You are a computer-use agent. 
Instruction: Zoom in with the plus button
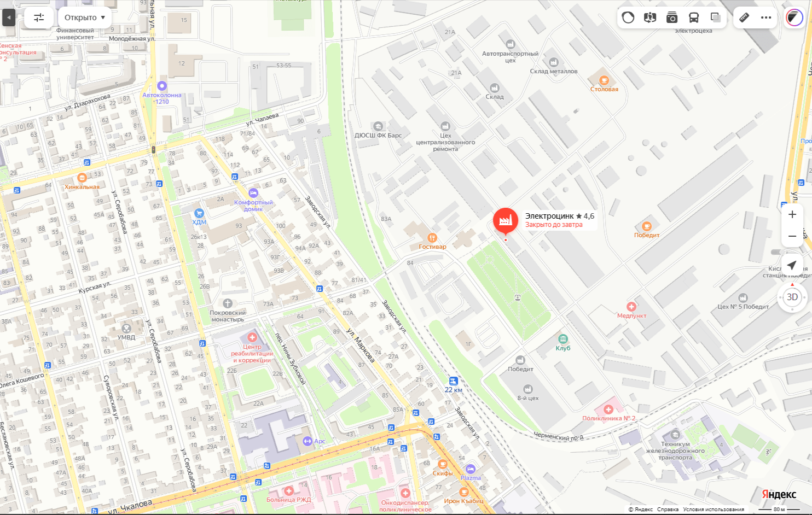click(x=792, y=214)
